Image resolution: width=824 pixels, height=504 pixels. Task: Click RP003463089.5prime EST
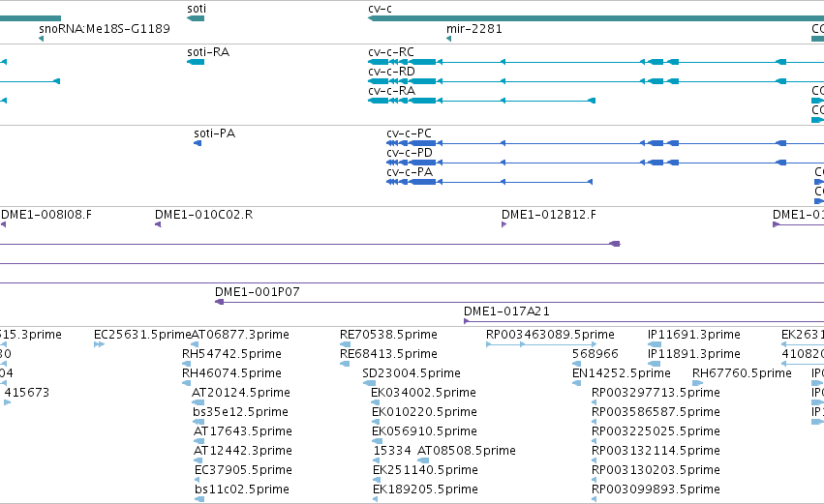541,344
